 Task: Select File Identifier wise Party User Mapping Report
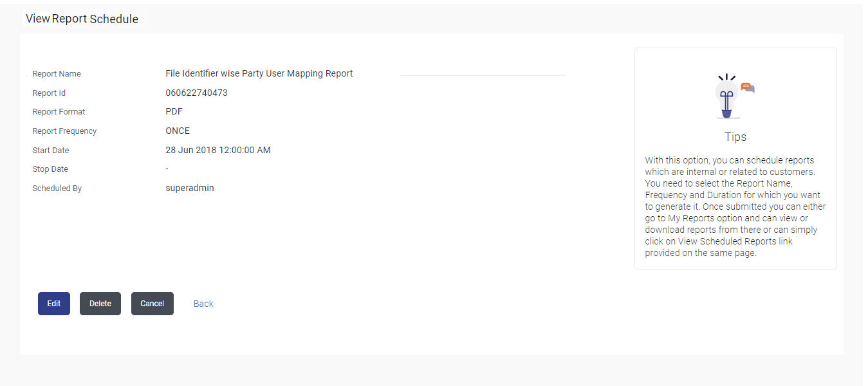click(x=259, y=73)
